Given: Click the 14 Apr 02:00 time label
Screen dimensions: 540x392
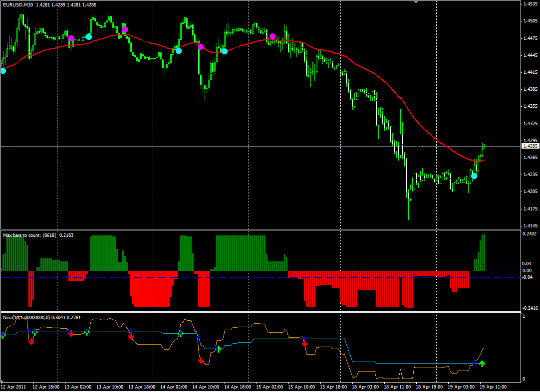Looking at the screenshot, I should click(174, 387).
